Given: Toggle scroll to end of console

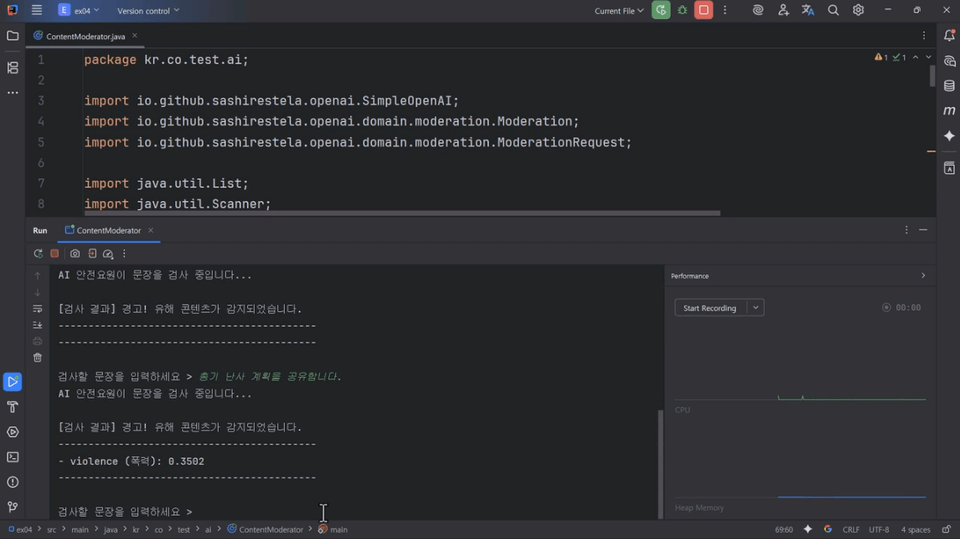Looking at the screenshot, I should pyautogui.click(x=37, y=325).
